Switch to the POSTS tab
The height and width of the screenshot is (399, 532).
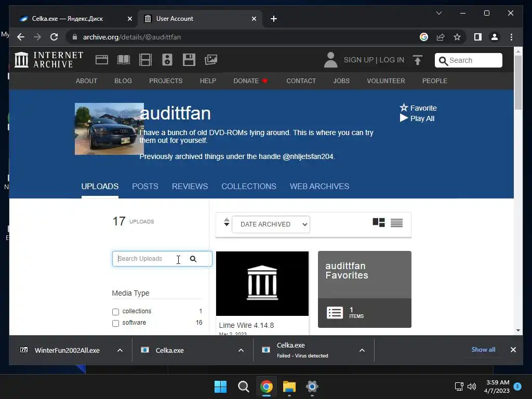point(145,187)
